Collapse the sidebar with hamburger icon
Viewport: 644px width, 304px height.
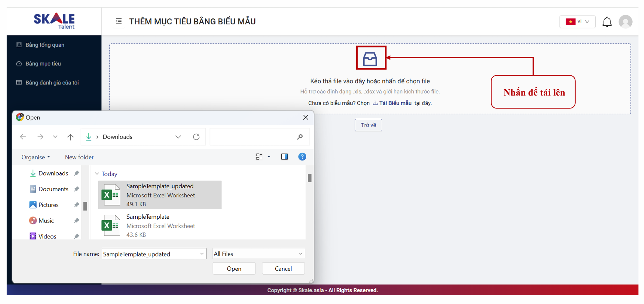119,21
